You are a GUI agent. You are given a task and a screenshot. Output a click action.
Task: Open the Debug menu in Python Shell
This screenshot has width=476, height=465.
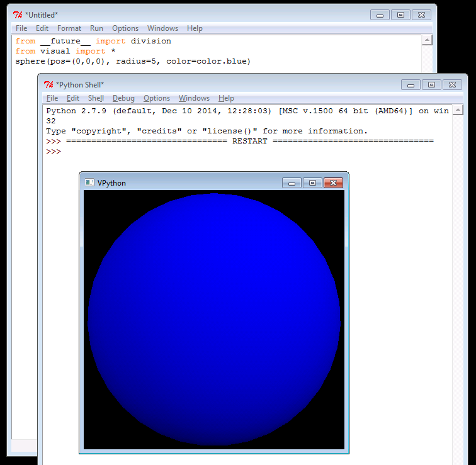123,98
